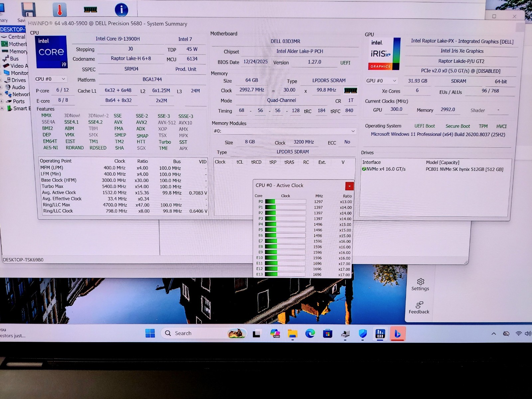The width and height of the screenshot is (532, 399).
Task: Click the Windows taskbar Search box
Action: (204, 333)
